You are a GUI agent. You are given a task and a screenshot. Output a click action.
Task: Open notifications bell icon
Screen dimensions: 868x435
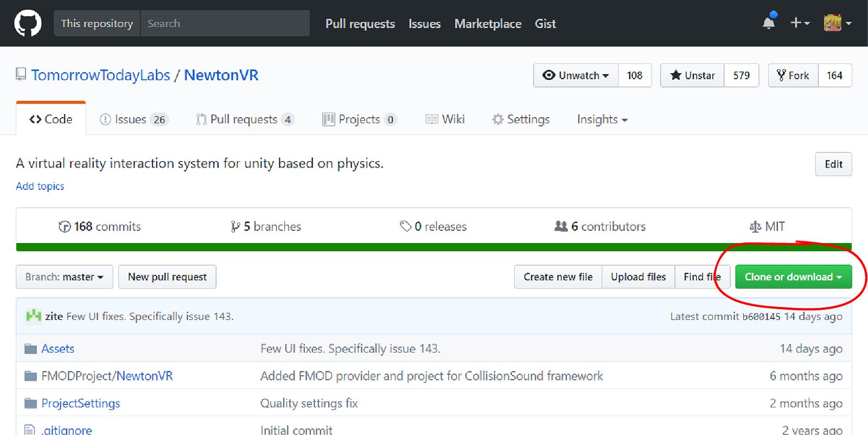(x=769, y=22)
